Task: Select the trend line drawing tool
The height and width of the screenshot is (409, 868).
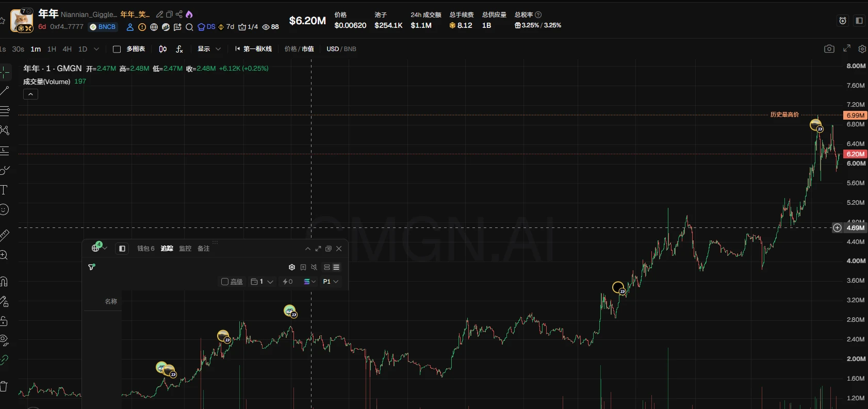Action: [x=4, y=91]
